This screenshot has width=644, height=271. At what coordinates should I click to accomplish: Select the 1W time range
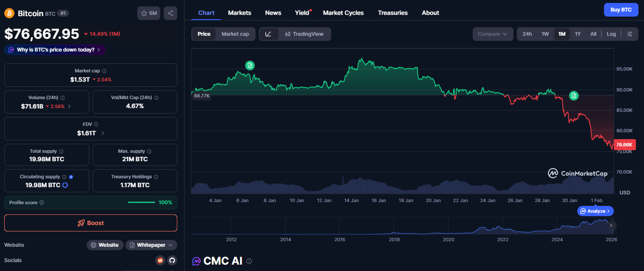545,34
